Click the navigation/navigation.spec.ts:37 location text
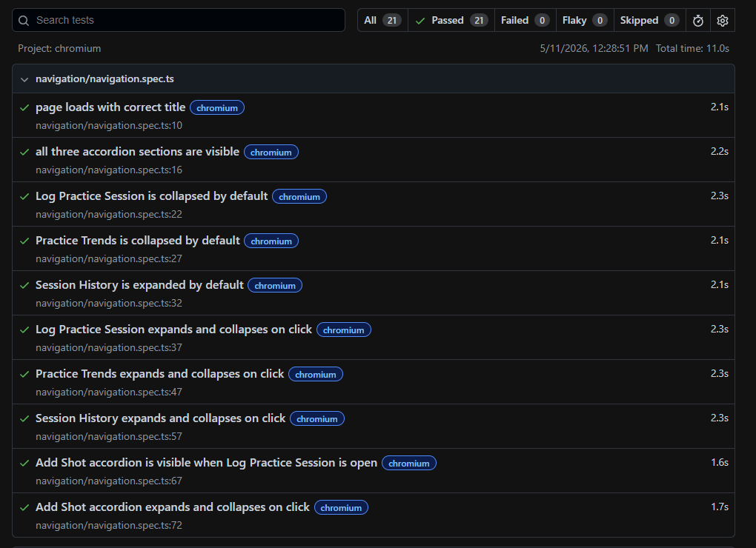756x548 pixels. pyautogui.click(x=109, y=347)
